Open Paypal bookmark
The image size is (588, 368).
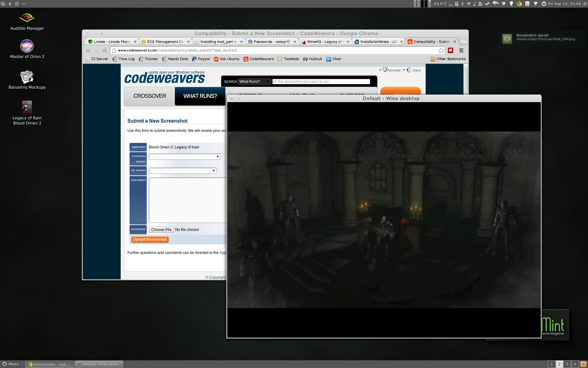point(201,59)
